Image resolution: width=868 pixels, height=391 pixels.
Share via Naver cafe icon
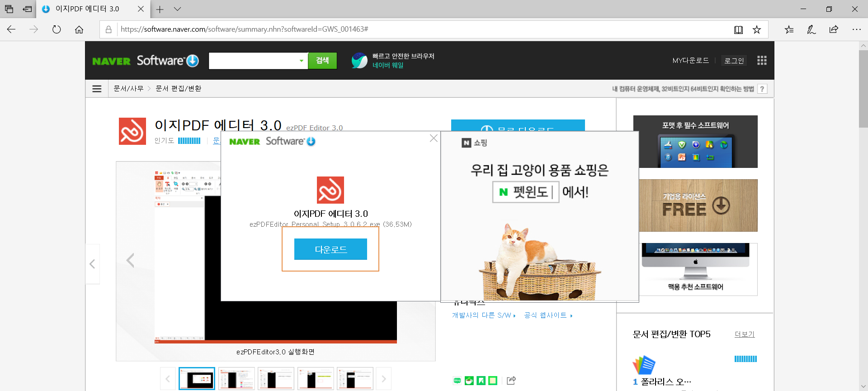pyautogui.click(x=469, y=381)
